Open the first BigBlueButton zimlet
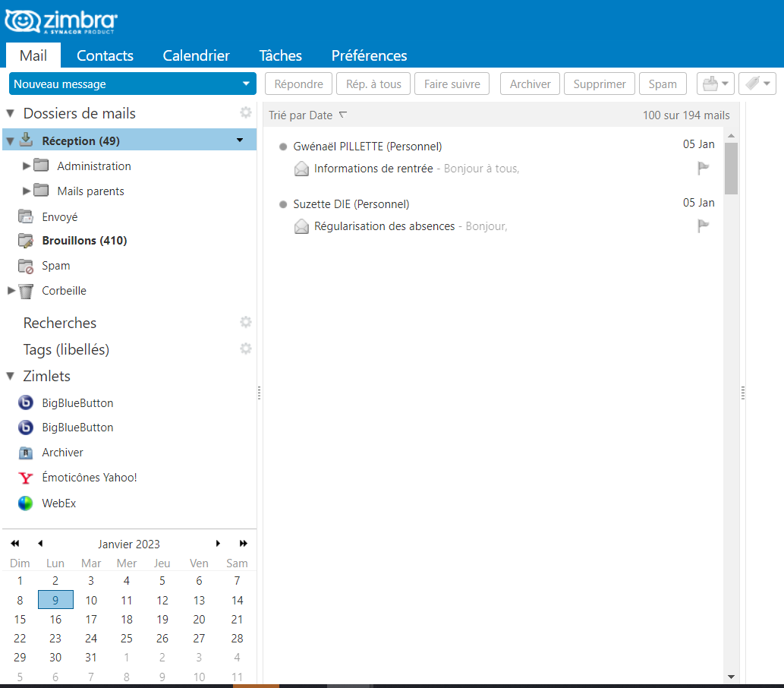Viewport: 784px width, 688px height. 77,403
